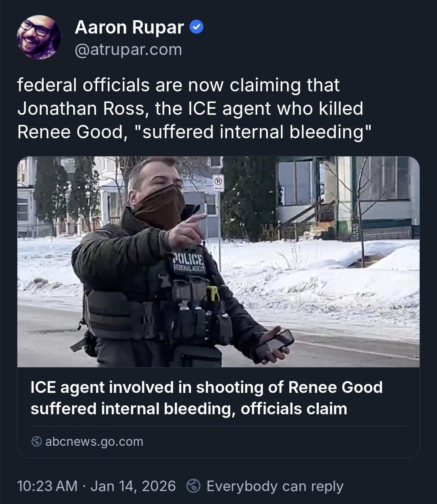The height and width of the screenshot is (504, 437).
Task: Click the "Jan 14, 2026" post date
Action: (x=133, y=486)
